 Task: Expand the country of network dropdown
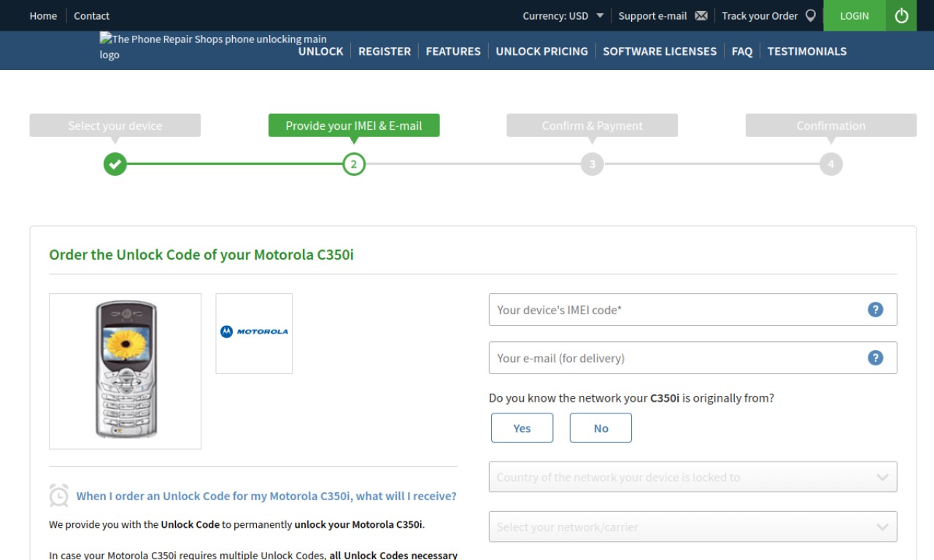(x=692, y=477)
